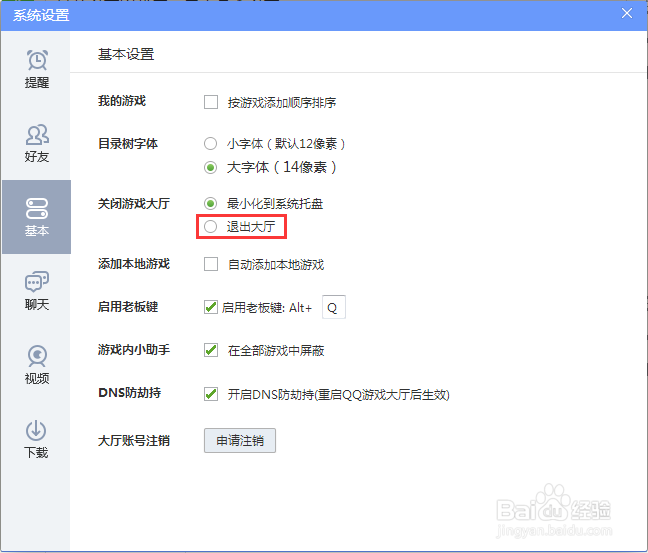Click the 启用老板键 section label
Viewport: 648px width, 553px height.
128,307
